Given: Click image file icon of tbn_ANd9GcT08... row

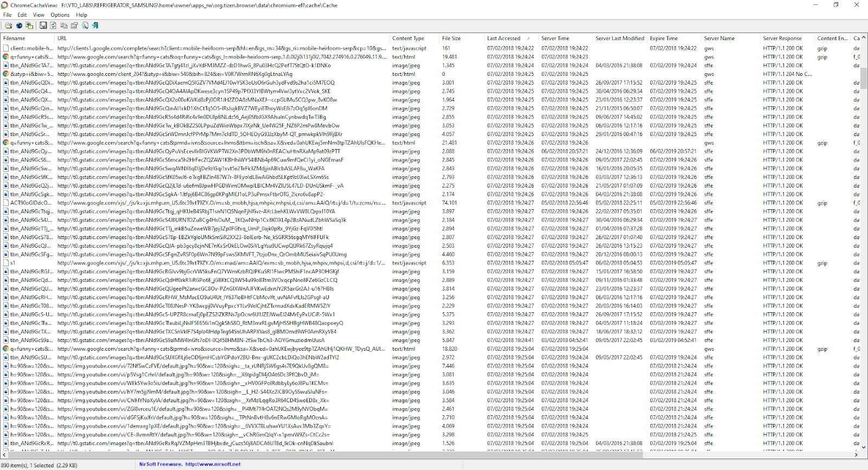Looking at the screenshot, I should pos(6,306).
